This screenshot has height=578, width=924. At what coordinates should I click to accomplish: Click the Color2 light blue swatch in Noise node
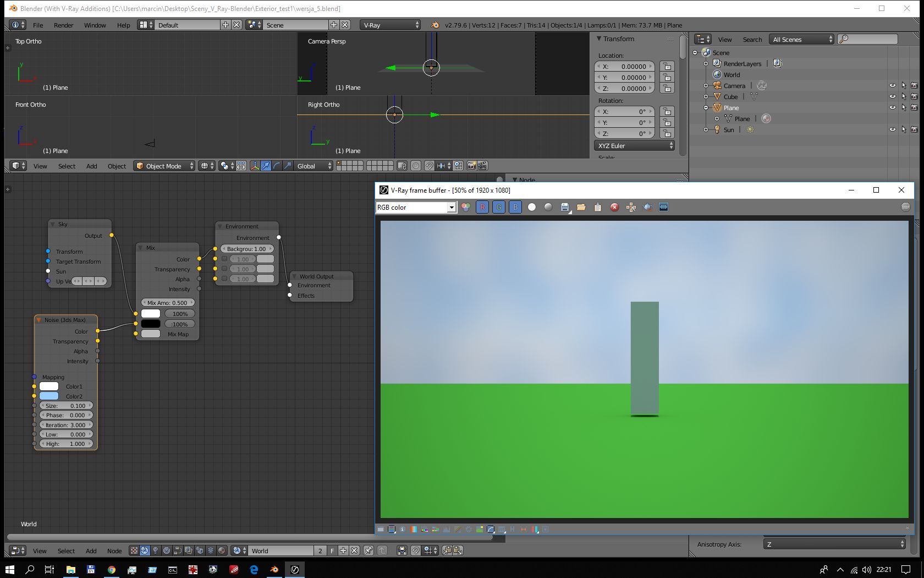point(49,396)
